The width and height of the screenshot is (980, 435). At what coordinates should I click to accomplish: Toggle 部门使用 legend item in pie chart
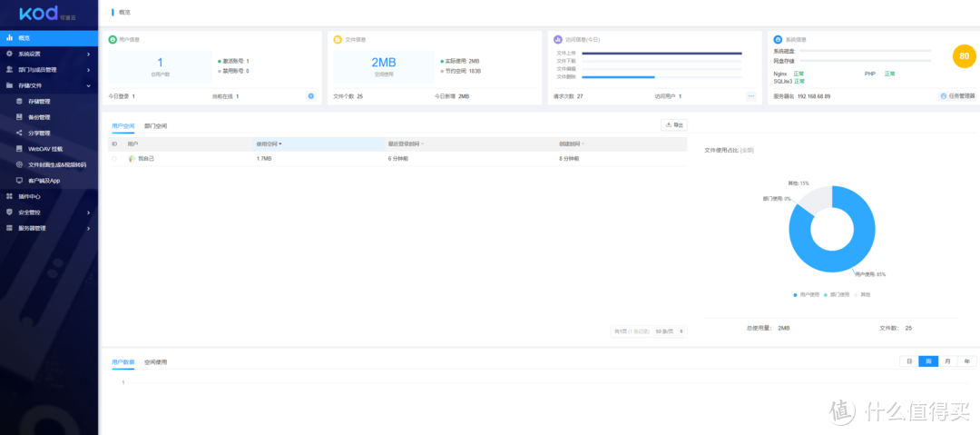(837, 294)
